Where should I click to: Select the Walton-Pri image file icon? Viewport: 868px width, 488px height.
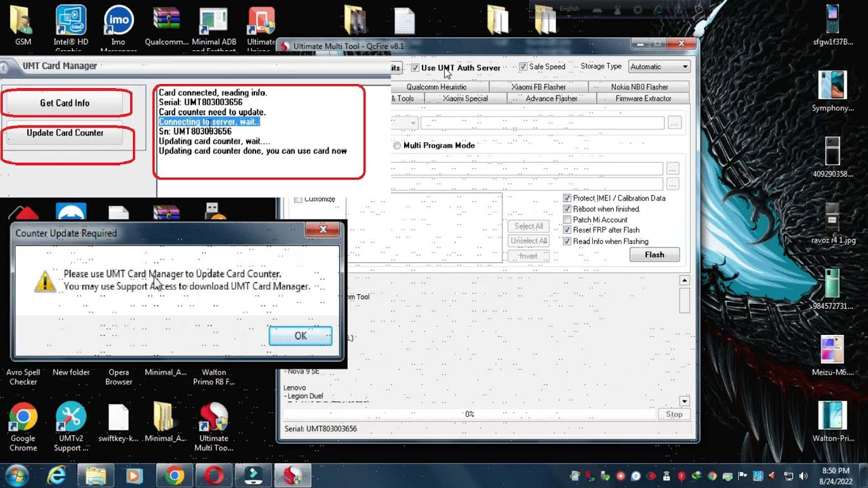pos(833,422)
